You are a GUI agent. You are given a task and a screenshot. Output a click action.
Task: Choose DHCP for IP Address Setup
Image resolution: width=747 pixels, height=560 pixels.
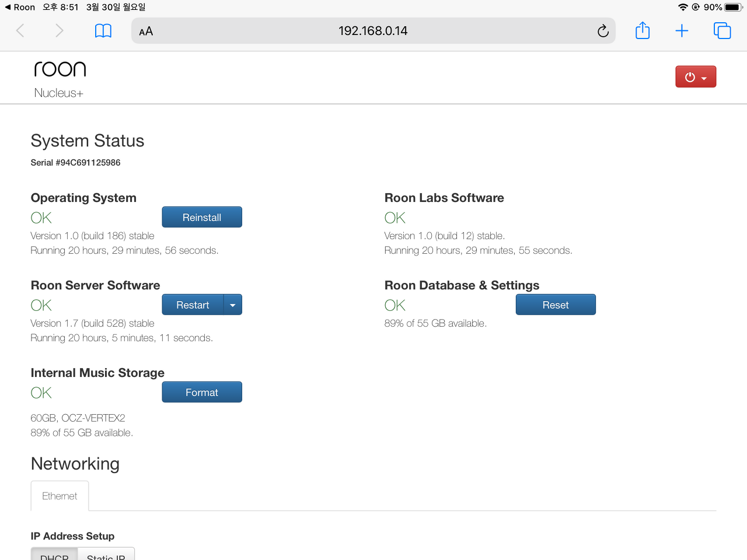pos(54,555)
